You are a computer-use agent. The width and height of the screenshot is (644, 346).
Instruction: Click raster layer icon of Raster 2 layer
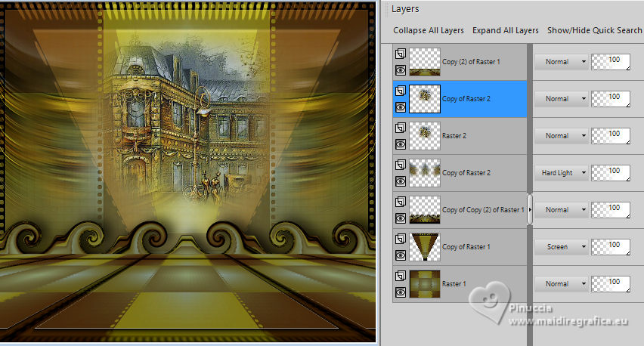point(401,128)
